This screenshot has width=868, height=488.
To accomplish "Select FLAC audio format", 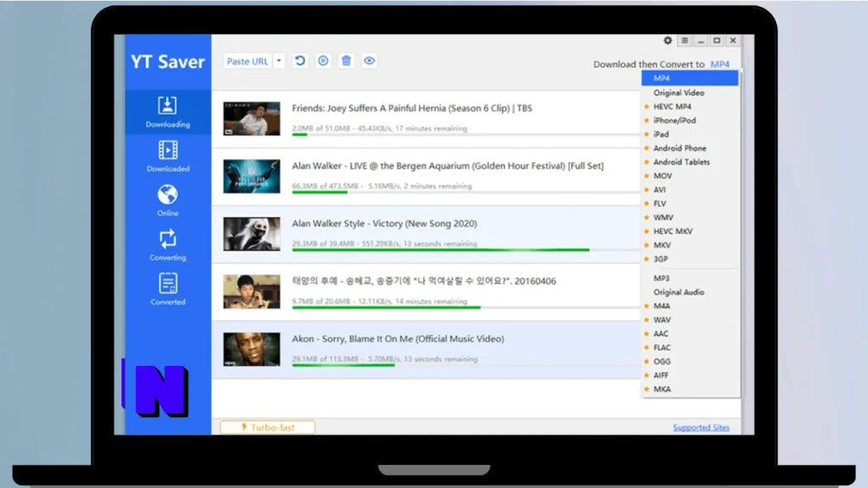I will pos(690,347).
